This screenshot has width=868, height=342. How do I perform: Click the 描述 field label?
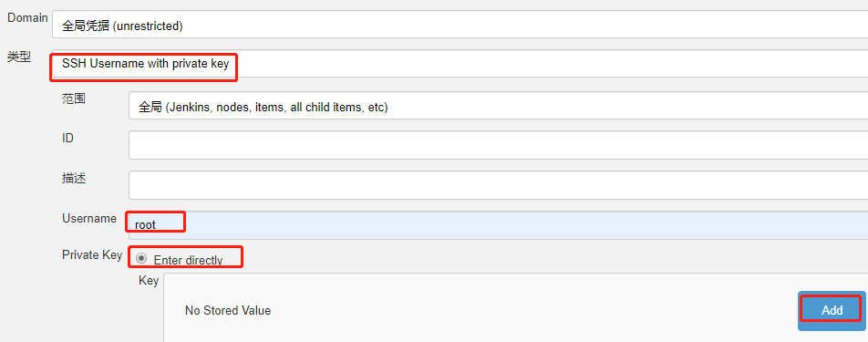[x=74, y=178]
